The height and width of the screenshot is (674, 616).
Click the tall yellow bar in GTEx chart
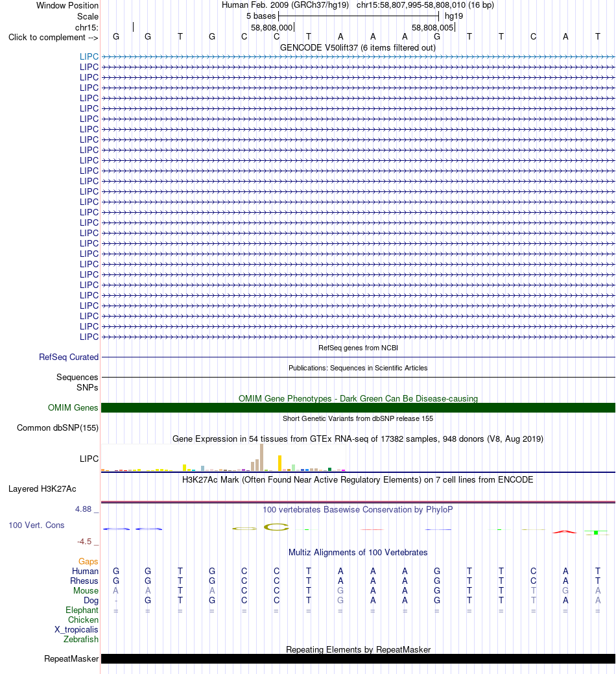[x=279, y=463]
